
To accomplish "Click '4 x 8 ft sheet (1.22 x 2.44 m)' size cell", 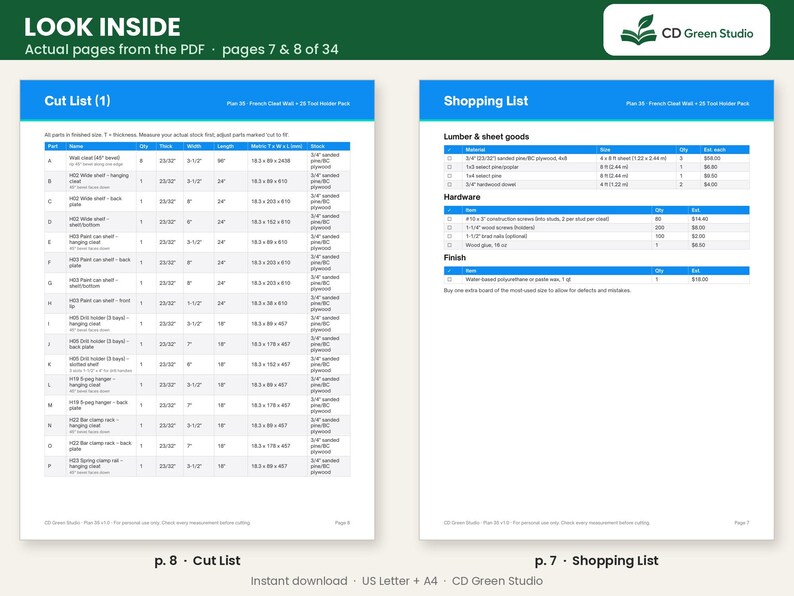I will (633, 158).
